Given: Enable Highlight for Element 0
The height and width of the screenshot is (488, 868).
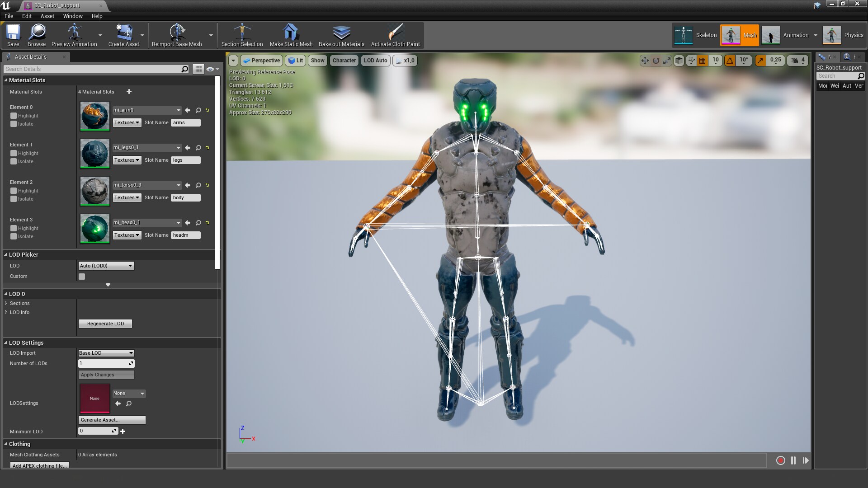Looking at the screenshot, I should (13, 116).
